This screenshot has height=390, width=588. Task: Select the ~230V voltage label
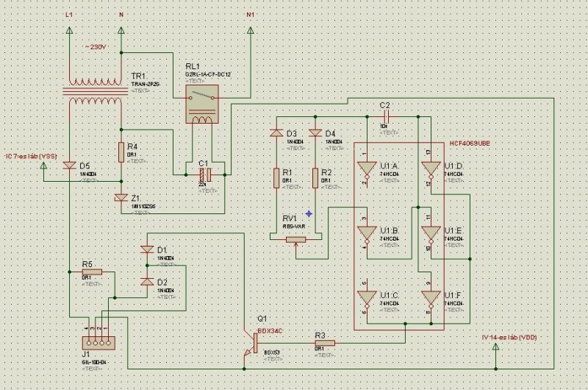96,47
